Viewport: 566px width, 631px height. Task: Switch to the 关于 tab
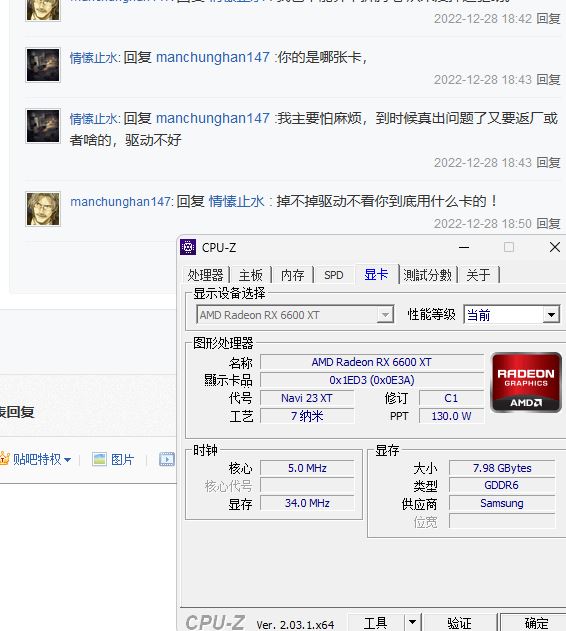(x=479, y=275)
